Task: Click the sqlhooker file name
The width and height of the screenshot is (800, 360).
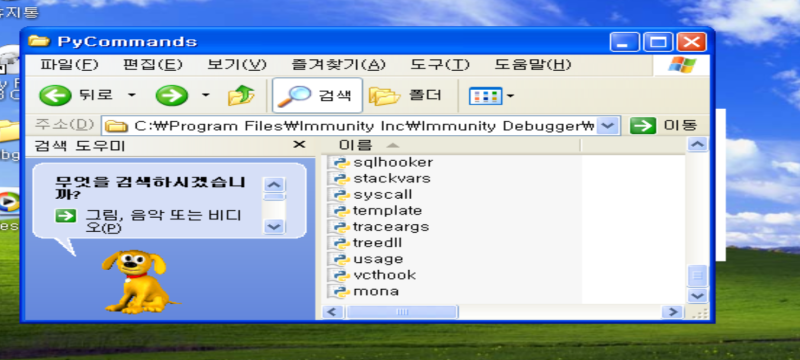Action: tap(393, 163)
